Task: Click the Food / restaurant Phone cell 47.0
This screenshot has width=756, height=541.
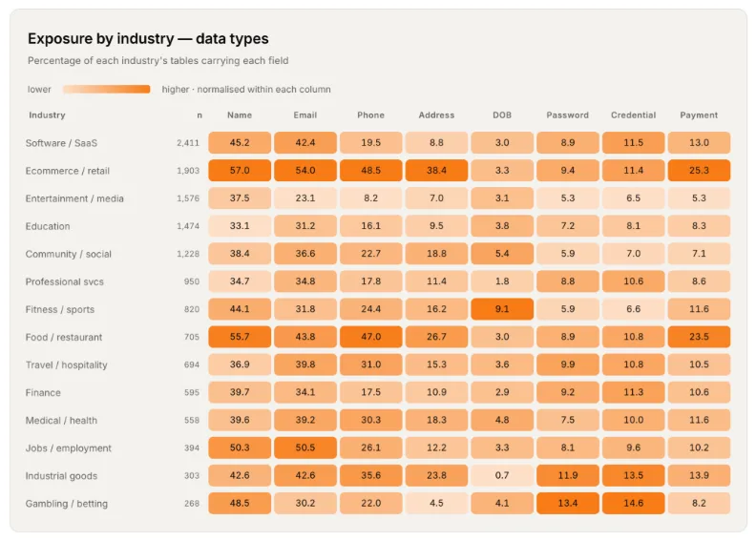Action: click(370, 337)
